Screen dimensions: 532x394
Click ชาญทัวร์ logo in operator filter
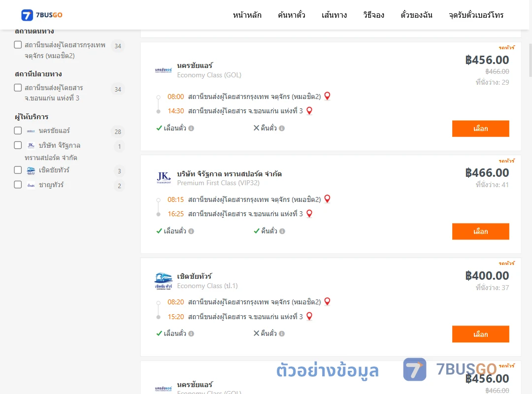(31, 185)
